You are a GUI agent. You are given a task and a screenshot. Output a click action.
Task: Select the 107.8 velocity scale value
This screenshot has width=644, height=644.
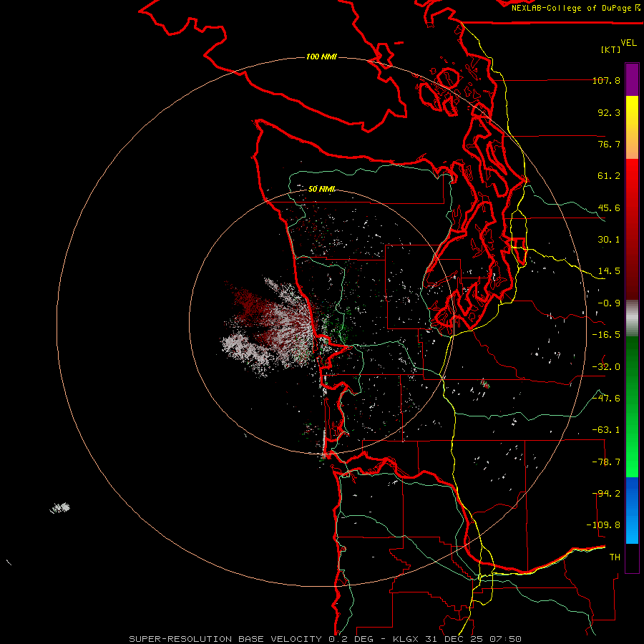(606, 80)
